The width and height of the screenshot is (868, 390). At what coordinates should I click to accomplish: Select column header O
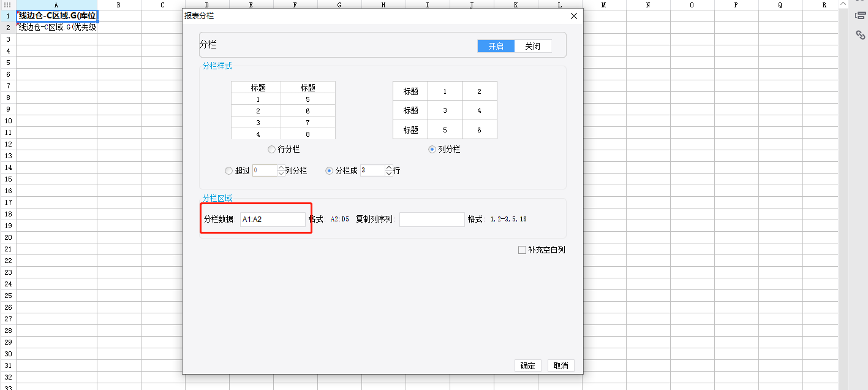click(692, 5)
